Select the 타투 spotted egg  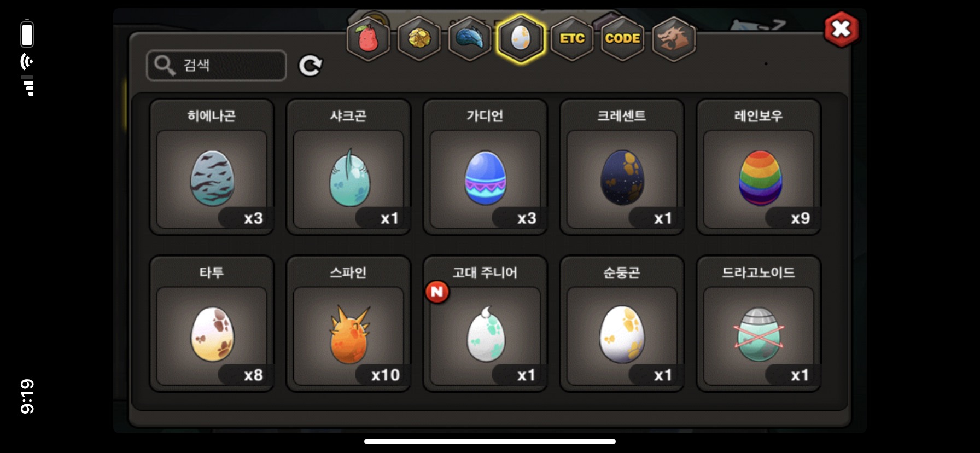[x=212, y=324]
